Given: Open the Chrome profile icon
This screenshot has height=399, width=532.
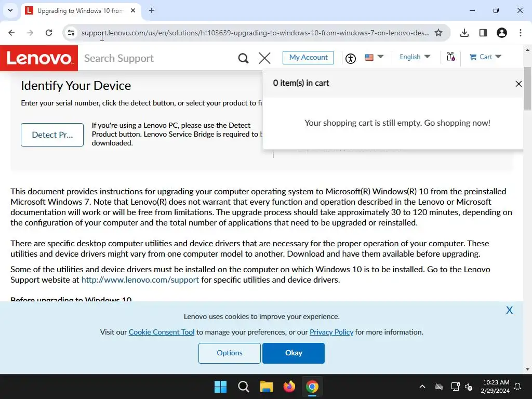Looking at the screenshot, I should [x=502, y=33].
